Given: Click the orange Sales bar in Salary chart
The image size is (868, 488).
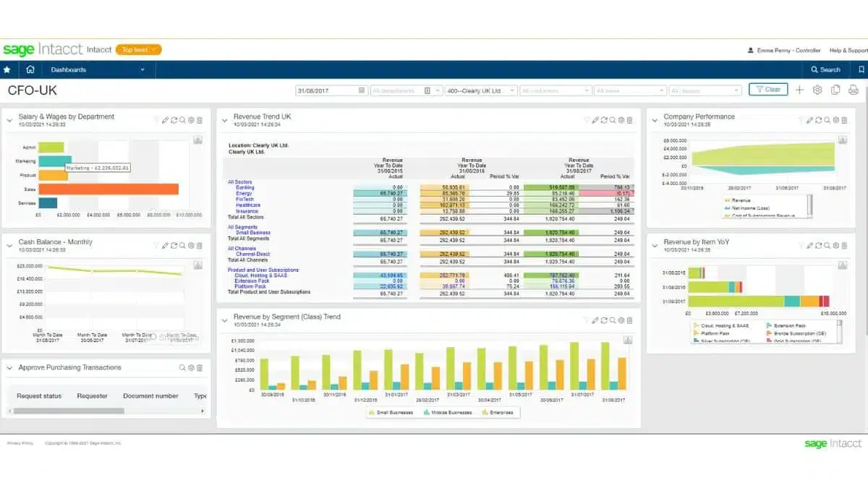Looking at the screenshot, I should [x=108, y=189].
